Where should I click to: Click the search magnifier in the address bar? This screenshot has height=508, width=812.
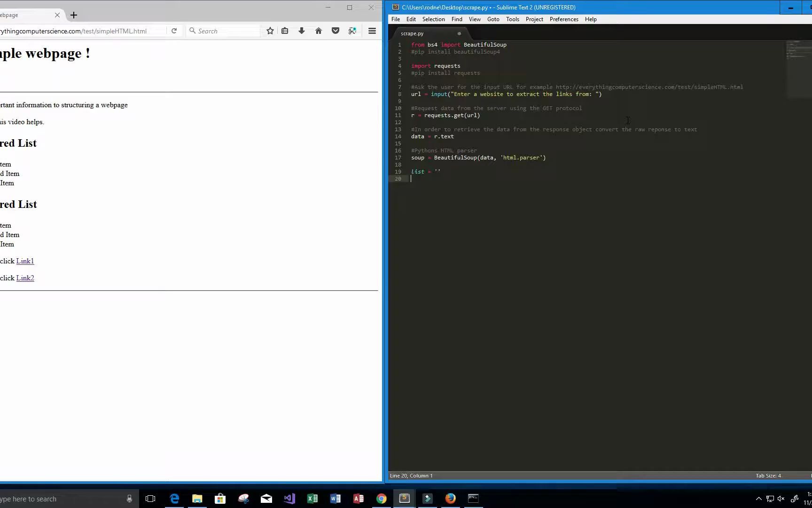(x=192, y=31)
